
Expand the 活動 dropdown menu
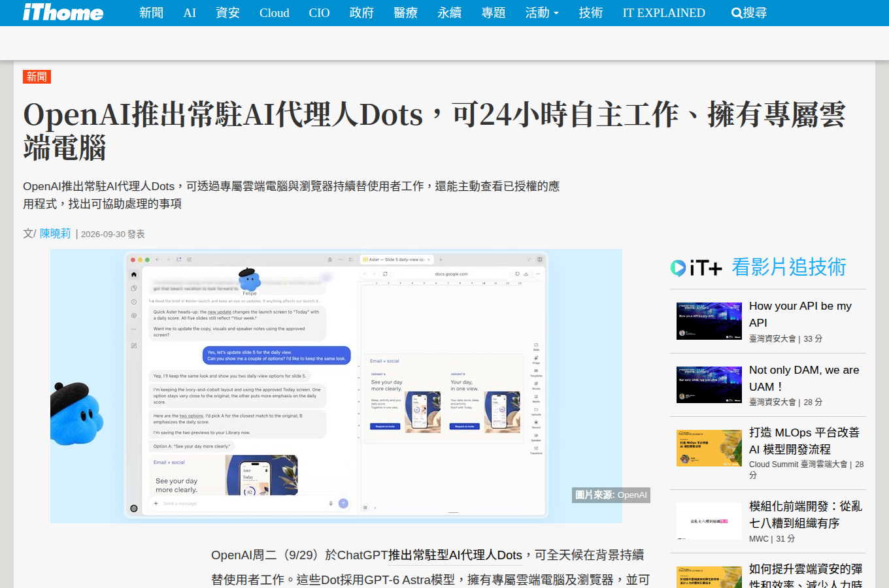coord(542,13)
